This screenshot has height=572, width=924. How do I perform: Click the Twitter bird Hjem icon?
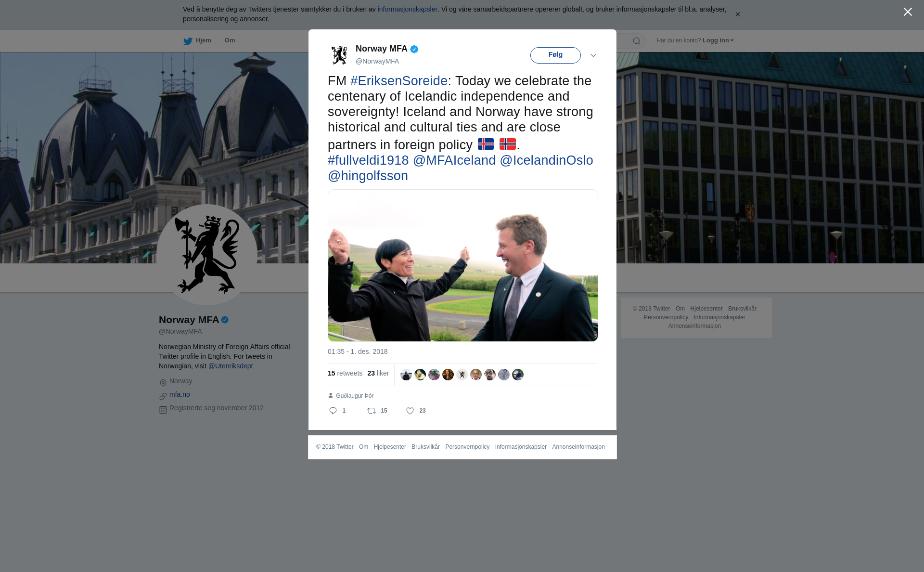pos(188,41)
